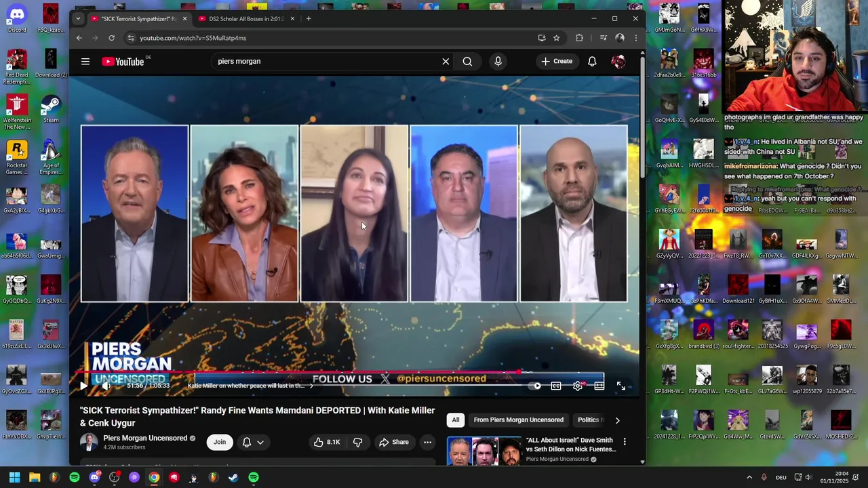The height and width of the screenshot is (488, 868).
Task: Select the 'Politics' filter chip
Action: (x=589, y=420)
